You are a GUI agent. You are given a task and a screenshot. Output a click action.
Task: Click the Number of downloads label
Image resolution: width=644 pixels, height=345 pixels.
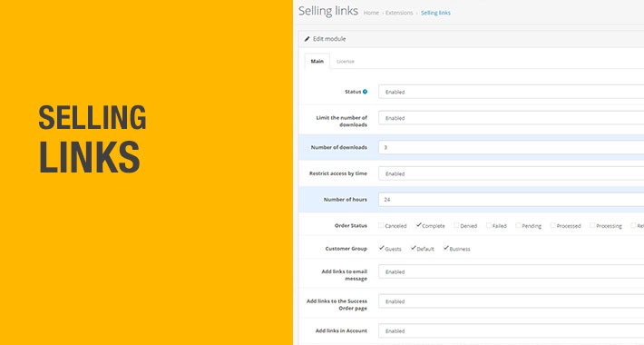339,147
